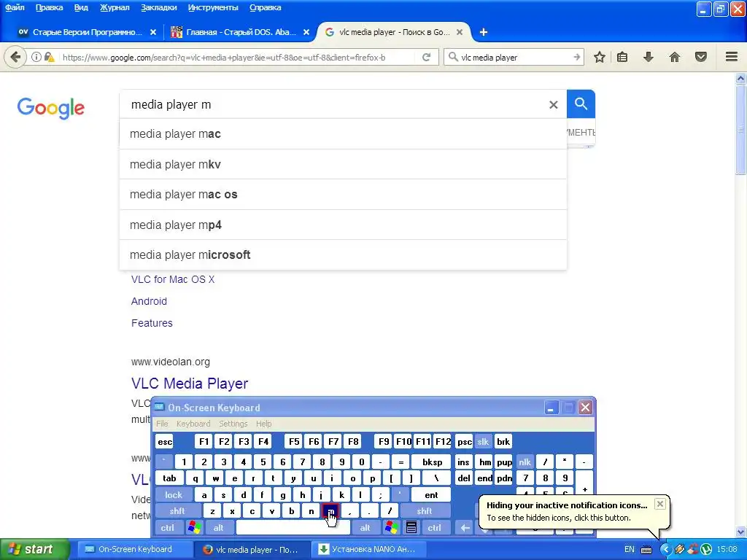
Task: Open the VLC Media Player result title
Action: (190, 384)
